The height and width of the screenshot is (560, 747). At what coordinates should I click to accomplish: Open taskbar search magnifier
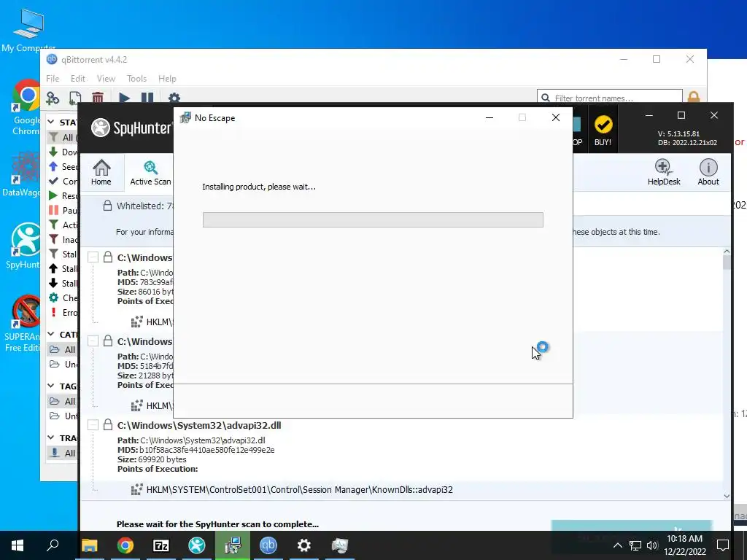coord(53,545)
